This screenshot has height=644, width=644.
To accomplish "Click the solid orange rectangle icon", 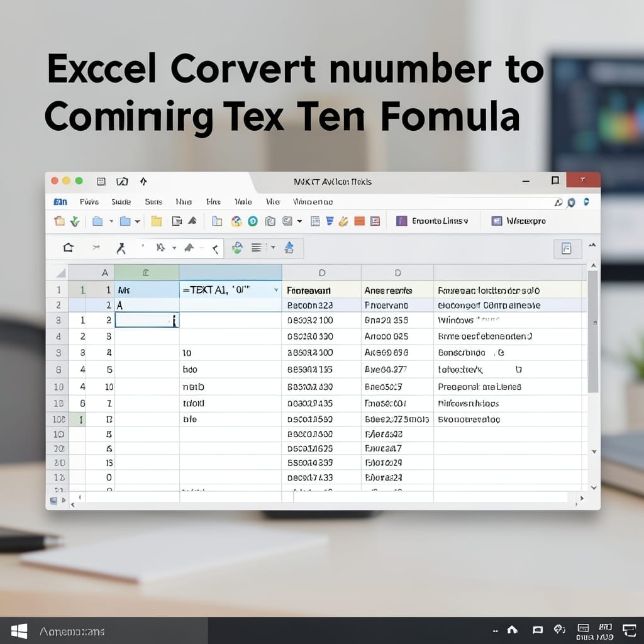I will pos(359,221).
